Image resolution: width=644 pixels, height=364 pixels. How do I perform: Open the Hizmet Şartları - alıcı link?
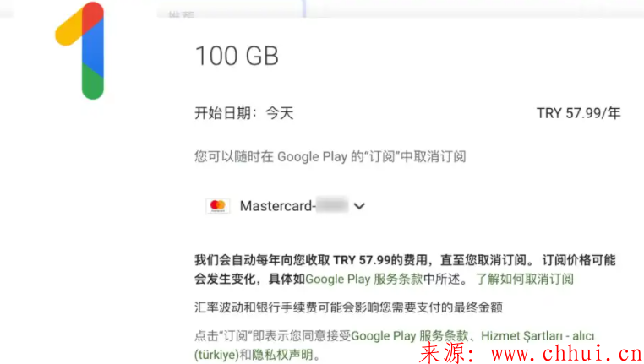[538, 335]
